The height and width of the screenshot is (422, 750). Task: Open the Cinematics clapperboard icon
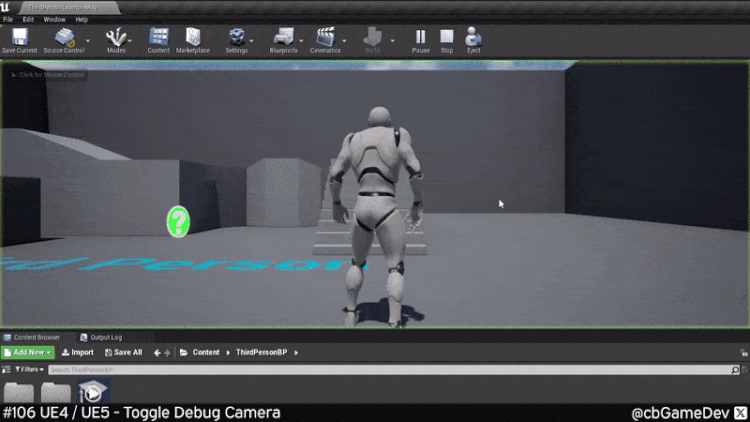tap(325, 37)
